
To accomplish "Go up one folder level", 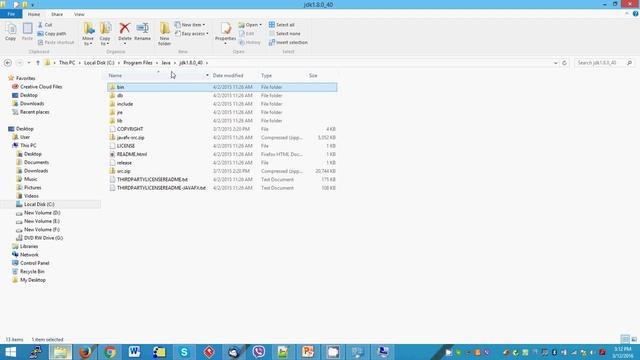I will click(x=38, y=63).
